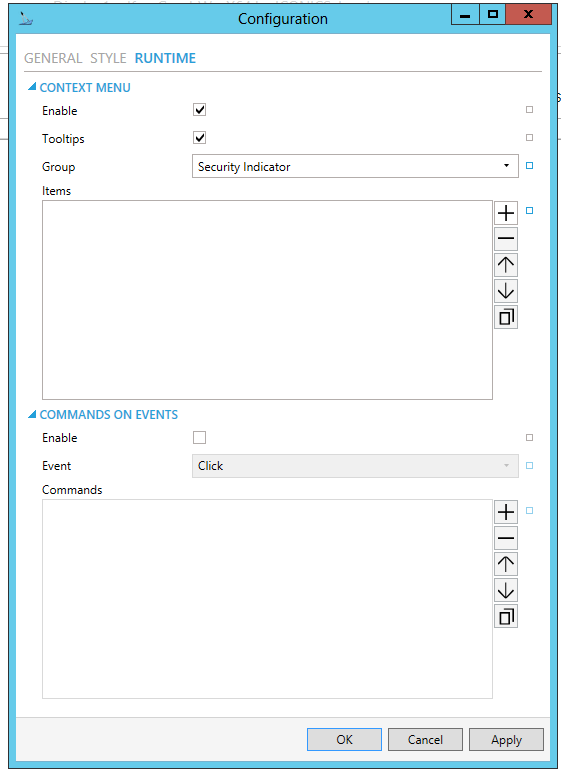This screenshot has width=561, height=771.
Task: Collapse the COMMANDS ON EVENTS section
Action: click(x=32, y=415)
